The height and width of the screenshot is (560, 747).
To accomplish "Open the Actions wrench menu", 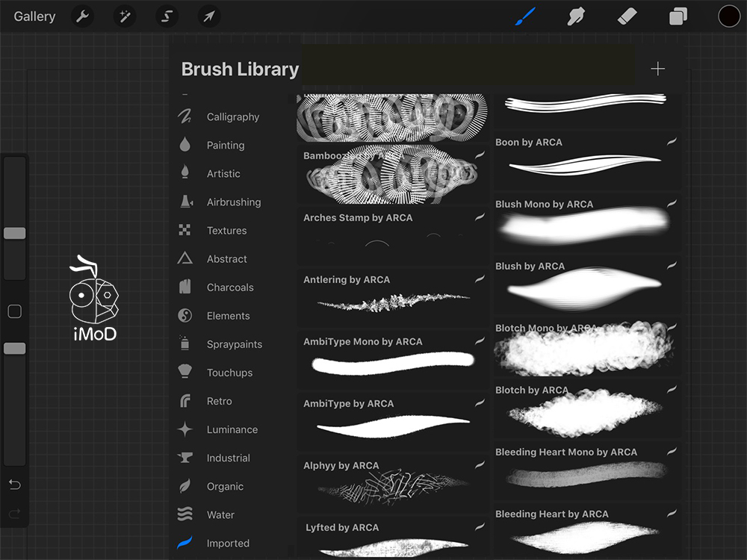I will (x=82, y=16).
